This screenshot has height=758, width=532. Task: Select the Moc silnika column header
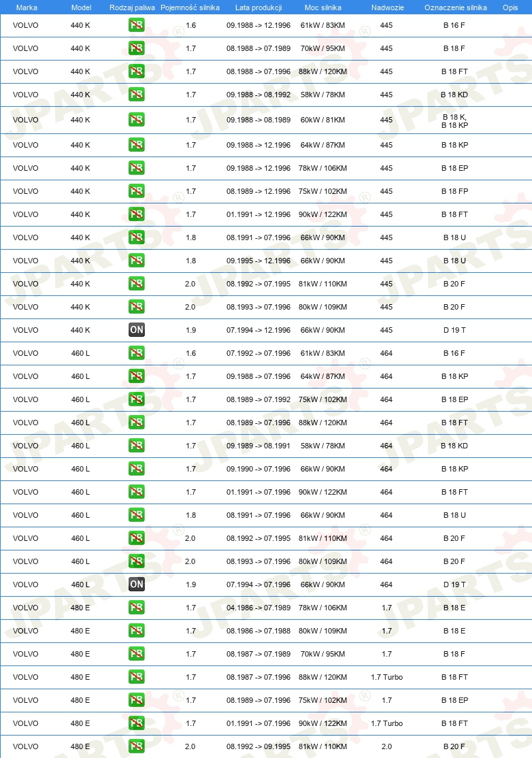[x=322, y=7]
